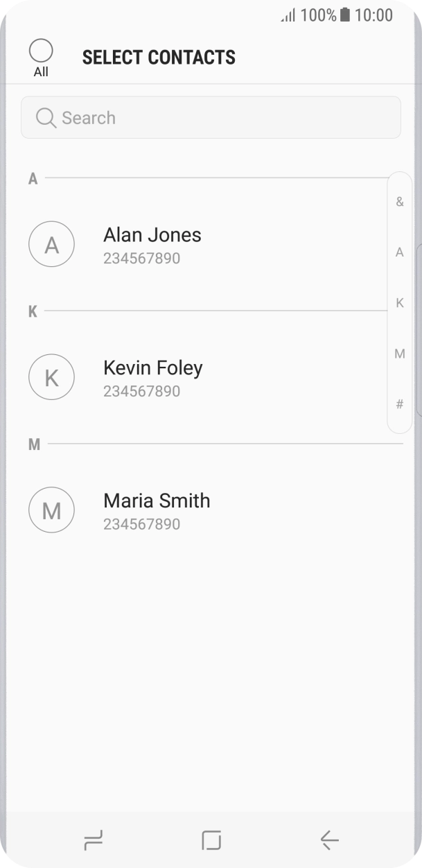Viewport: 422px width, 868px height.
Task: Select contact name Alan Jones
Action: pos(152,235)
